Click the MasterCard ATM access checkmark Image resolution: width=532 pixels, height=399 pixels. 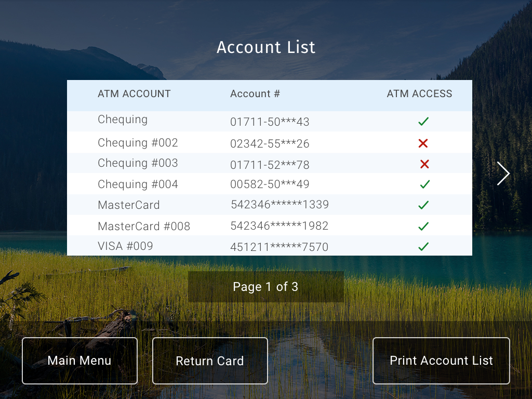click(423, 205)
